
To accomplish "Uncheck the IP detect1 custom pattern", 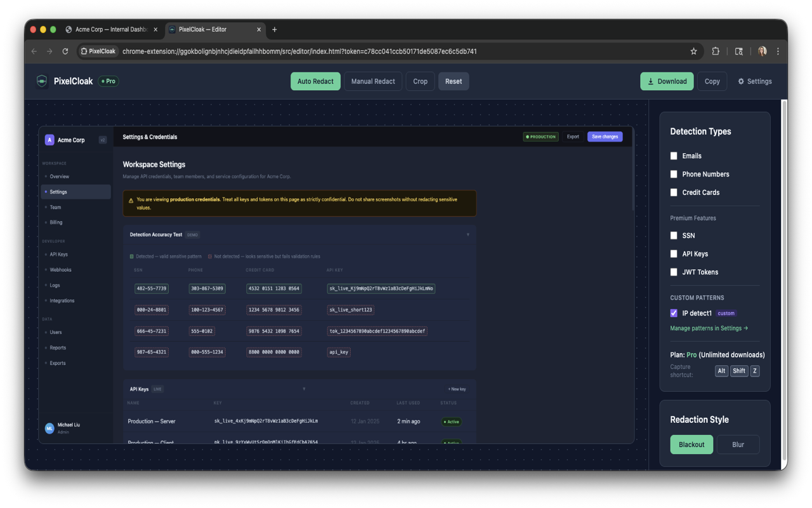I will coord(674,313).
